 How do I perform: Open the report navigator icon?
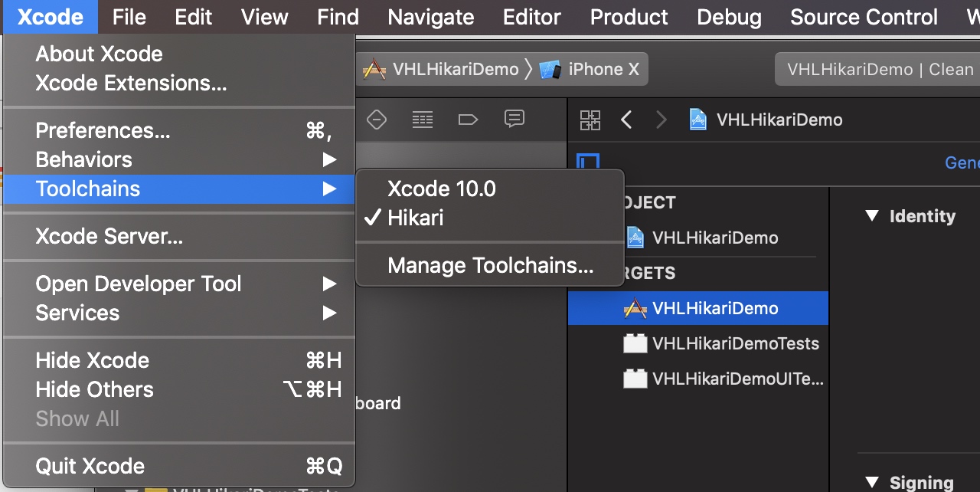[x=514, y=119]
